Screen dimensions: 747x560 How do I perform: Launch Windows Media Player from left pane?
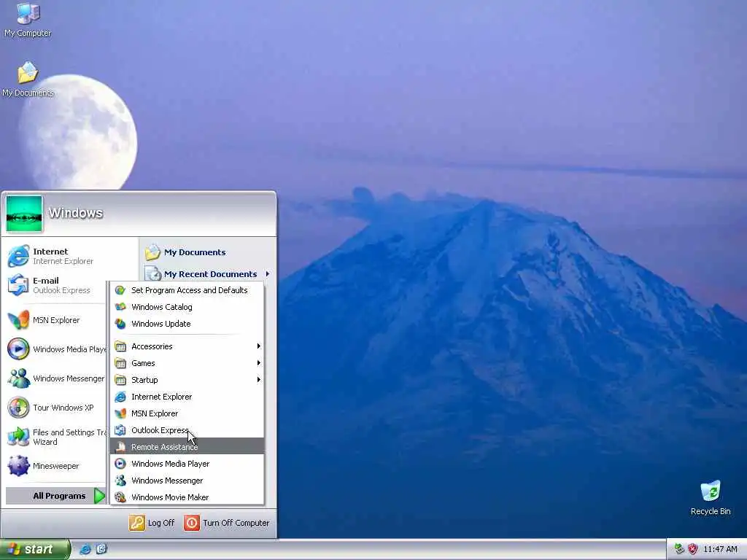click(x=55, y=349)
